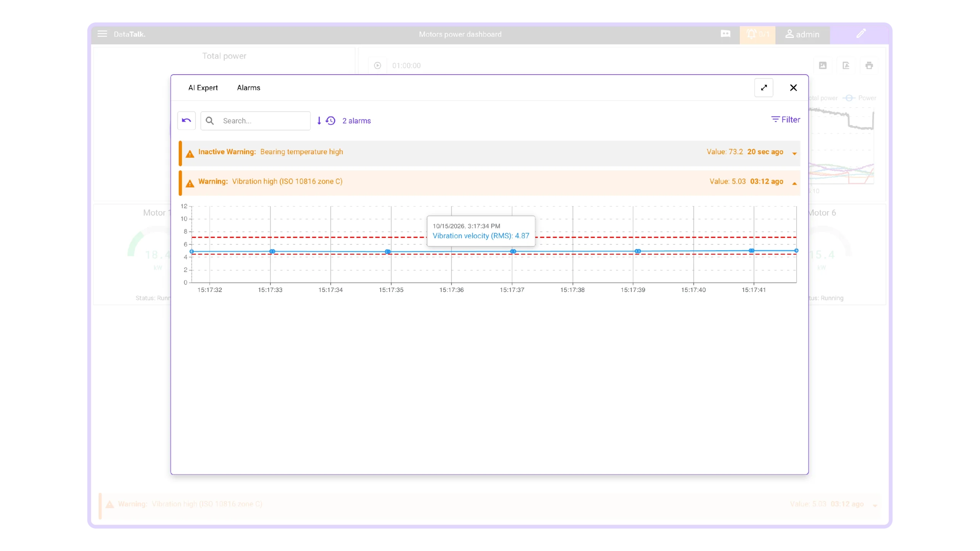Viewport: 980px width, 551px height.
Task: Toggle sort order arrow icon
Action: point(319,121)
